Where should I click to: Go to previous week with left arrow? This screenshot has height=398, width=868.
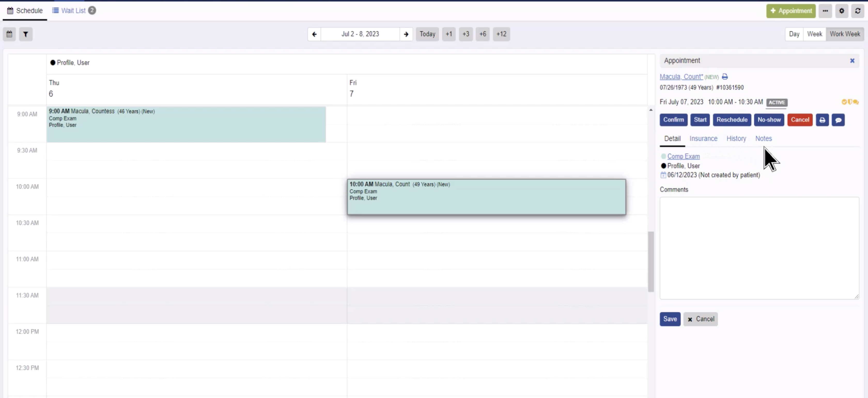pyautogui.click(x=314, y=34)
